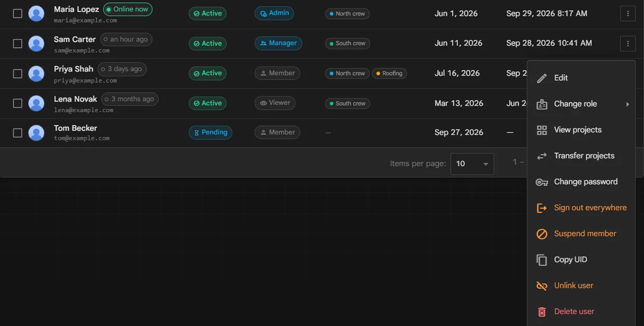Click the block icon beside Suspend member

(x=542, y=234)
